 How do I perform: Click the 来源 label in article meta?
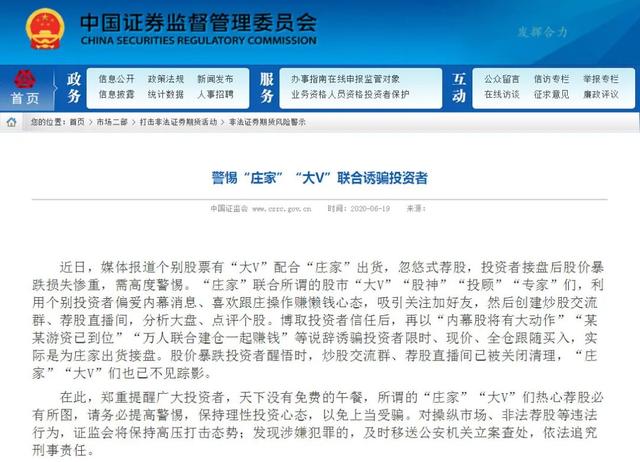tap(416, 209)
